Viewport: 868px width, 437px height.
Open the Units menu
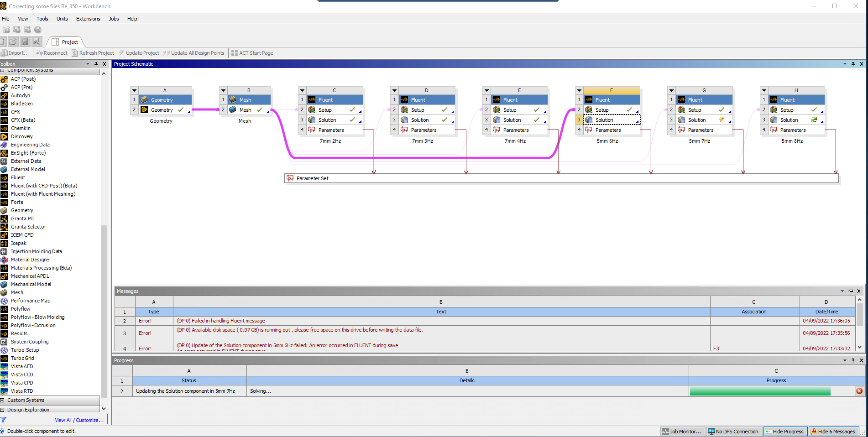pyautogui.click(x=62, y=19)
